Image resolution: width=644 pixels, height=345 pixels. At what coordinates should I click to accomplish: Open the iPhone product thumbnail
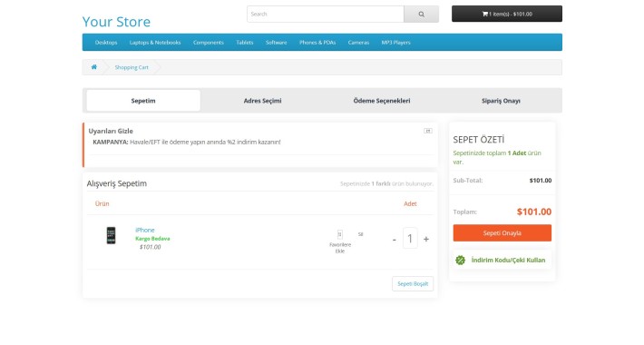click(111, 236)
